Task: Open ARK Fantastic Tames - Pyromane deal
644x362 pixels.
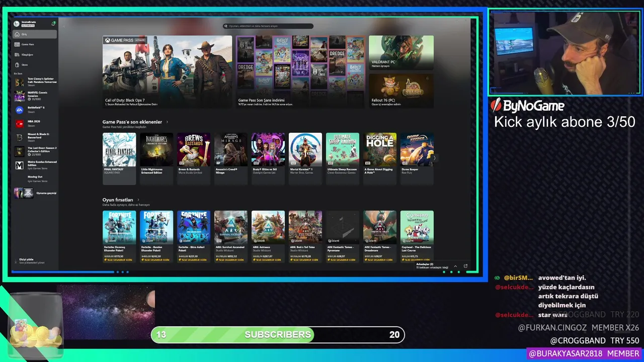Action: point(343,236)
